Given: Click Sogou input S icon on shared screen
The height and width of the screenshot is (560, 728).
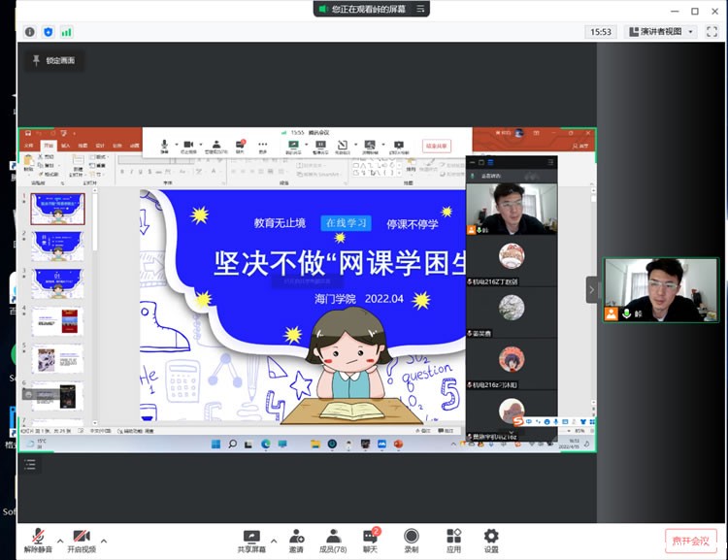Looking at the screenshot, I should [x=518, y=421].
